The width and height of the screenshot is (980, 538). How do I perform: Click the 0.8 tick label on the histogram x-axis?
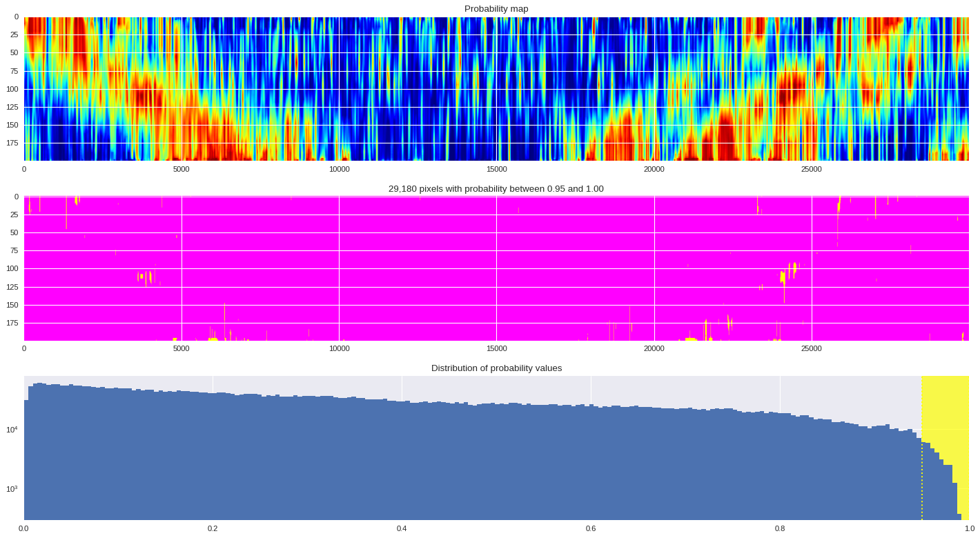[x=780, y=529]
